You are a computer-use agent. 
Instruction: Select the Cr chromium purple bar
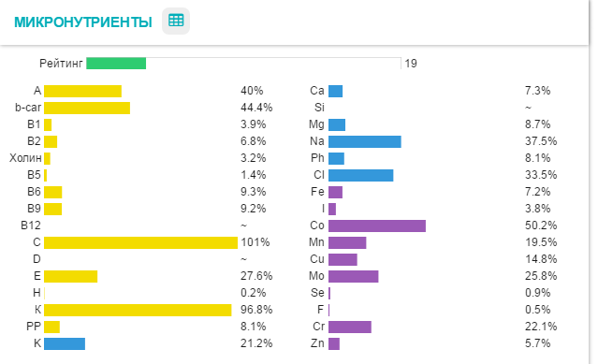pos(350,327)
